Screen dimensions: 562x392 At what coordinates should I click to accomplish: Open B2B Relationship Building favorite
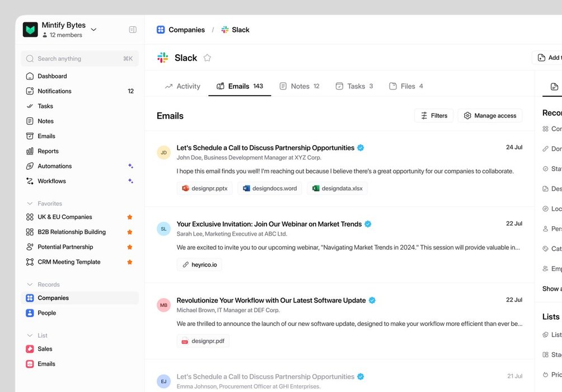[79, 232]
